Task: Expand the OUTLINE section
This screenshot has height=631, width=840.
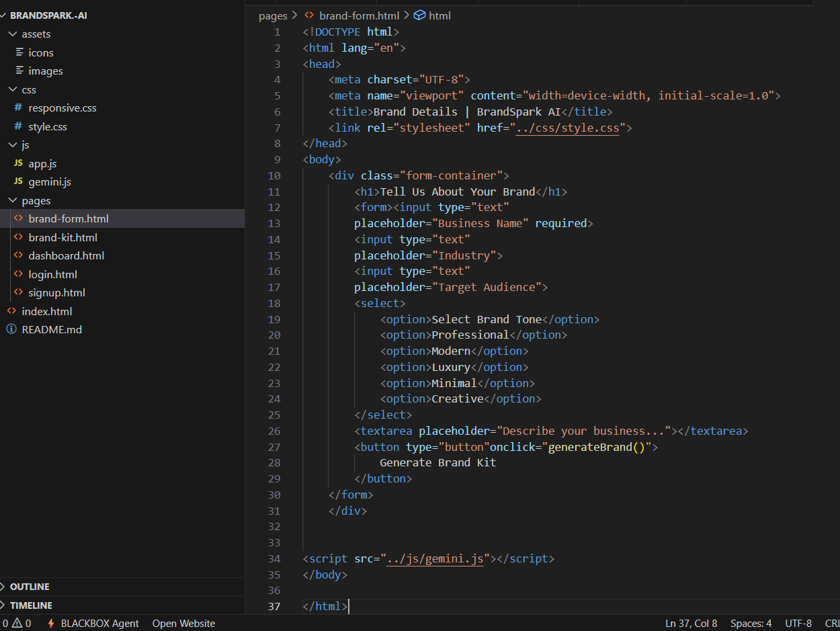Action: point(30,587)
